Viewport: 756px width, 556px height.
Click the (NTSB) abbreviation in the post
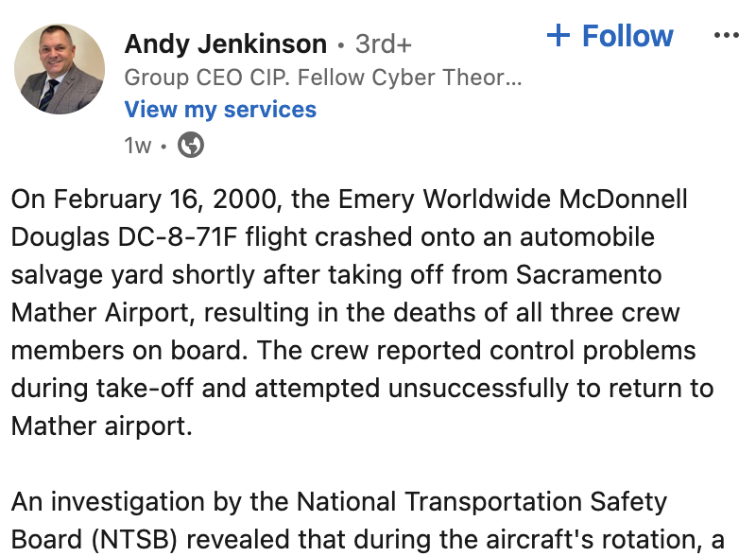click(134, 540)
